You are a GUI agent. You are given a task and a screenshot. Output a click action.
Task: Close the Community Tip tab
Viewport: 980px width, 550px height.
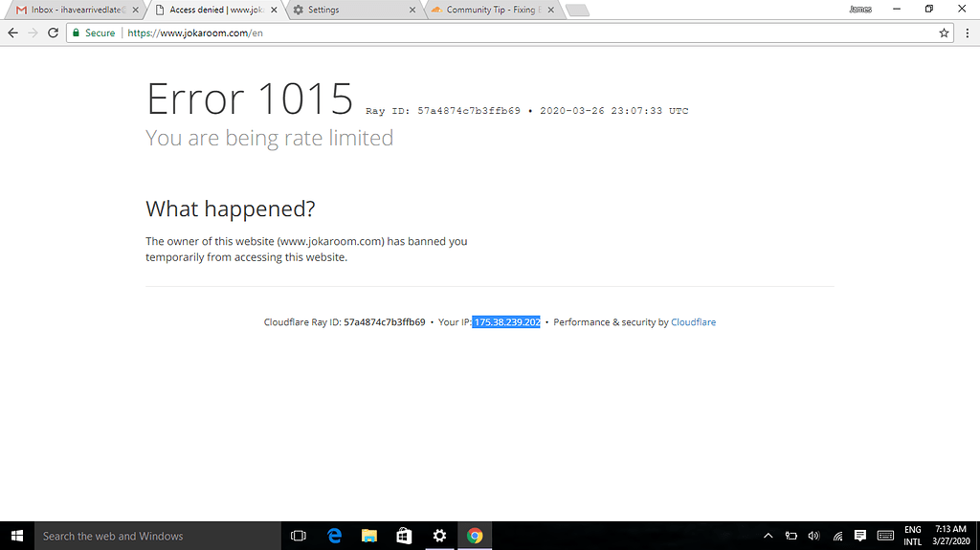(550, 10)
